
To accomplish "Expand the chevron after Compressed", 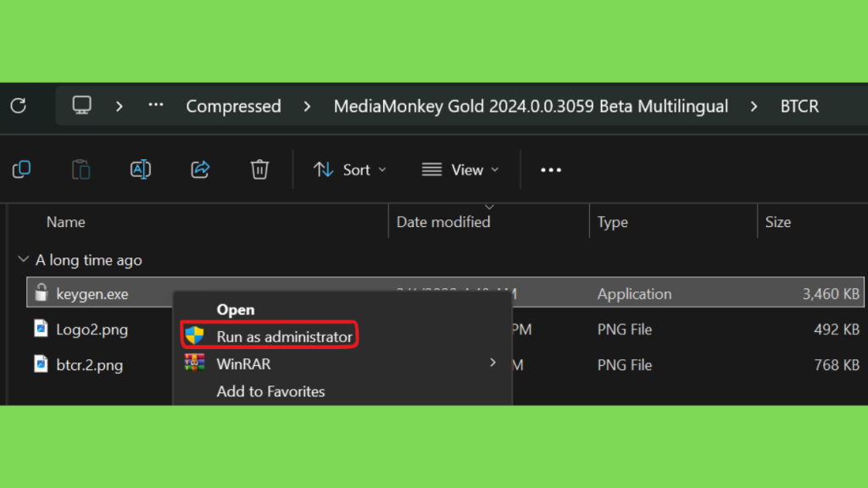I will [307, 106].
